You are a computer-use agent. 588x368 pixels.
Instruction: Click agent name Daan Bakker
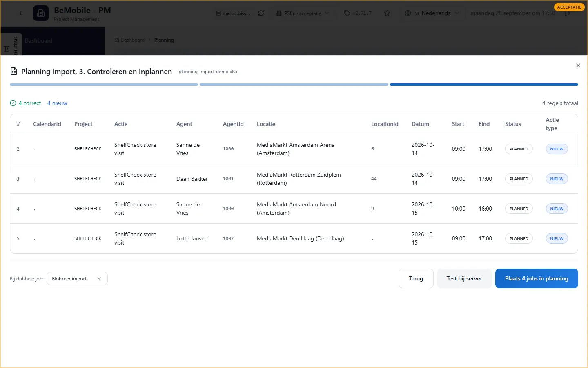pos(192,179)
